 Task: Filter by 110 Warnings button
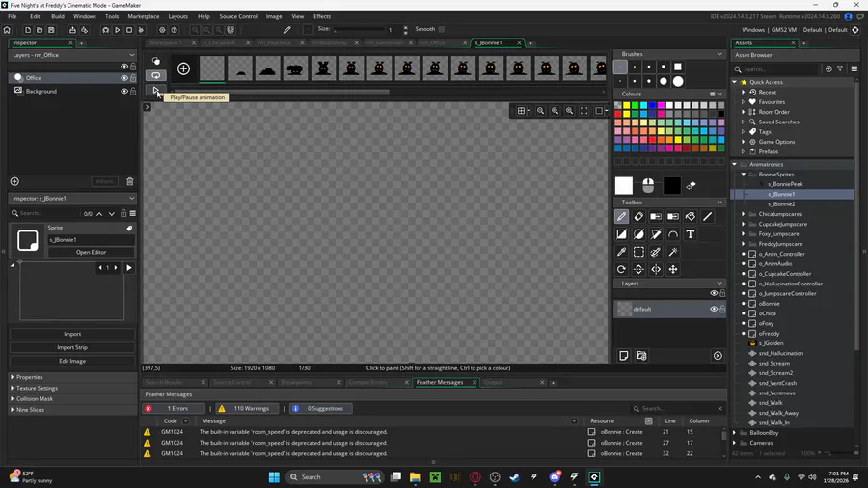[246, 409]
